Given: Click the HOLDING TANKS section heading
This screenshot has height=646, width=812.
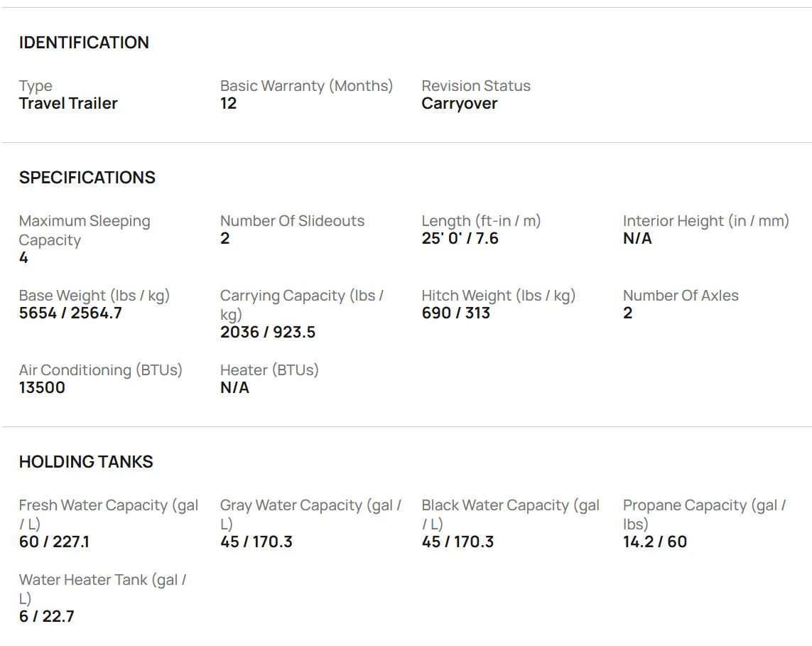Looking at the screenshot, I should pyautogui.click(x=86, y=462).
